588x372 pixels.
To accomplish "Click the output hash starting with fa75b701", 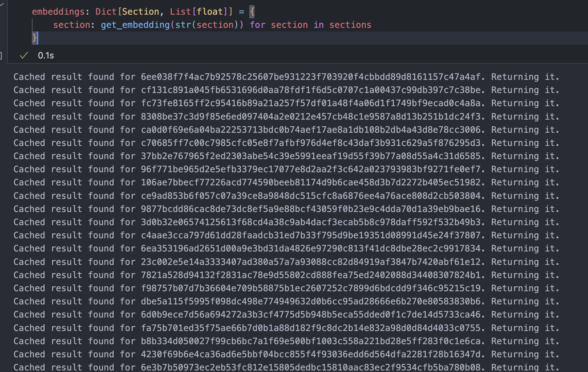I will click(x=311, y=328).
